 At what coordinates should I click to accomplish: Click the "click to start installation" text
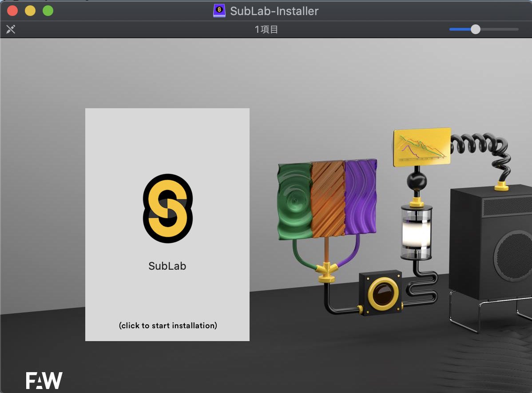tap(168, 326)
